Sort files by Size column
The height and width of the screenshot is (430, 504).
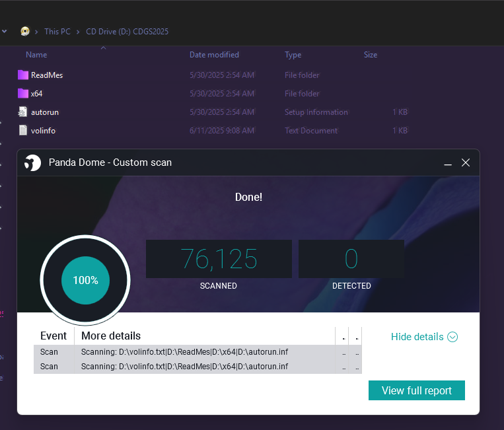click(371, 55)
